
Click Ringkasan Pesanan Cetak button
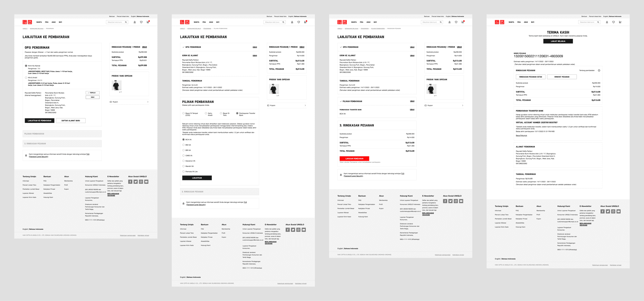point(531,77)
